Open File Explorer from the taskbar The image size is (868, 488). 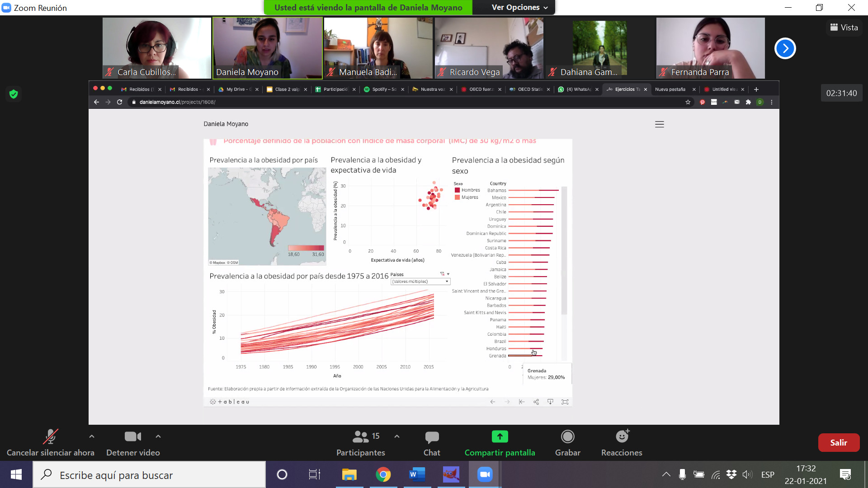point(349,474)
